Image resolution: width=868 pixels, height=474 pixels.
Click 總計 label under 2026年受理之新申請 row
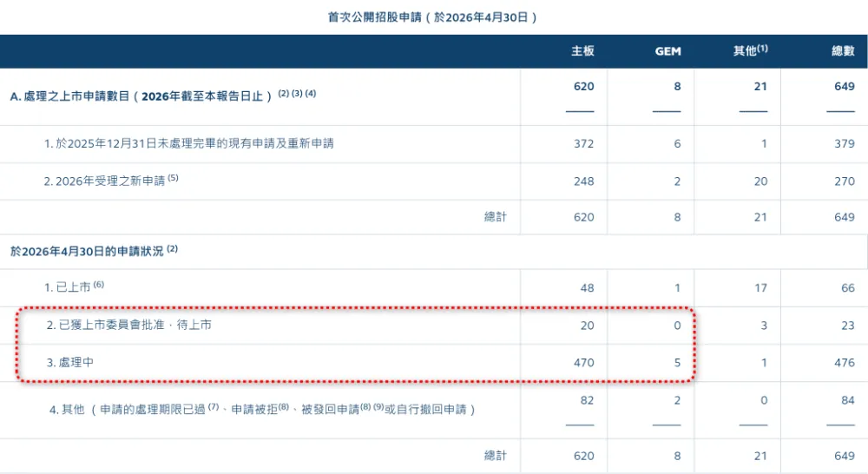(x=495, y=217)
